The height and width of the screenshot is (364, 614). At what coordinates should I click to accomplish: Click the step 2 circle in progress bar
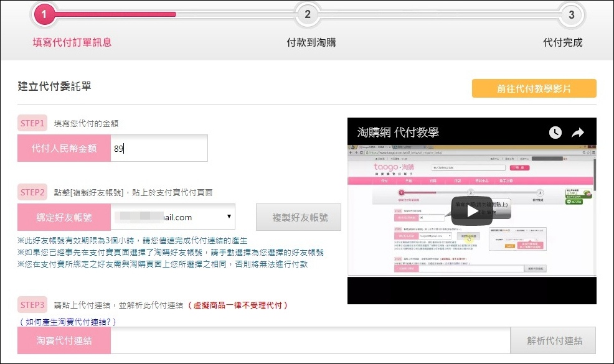point(308,14)
